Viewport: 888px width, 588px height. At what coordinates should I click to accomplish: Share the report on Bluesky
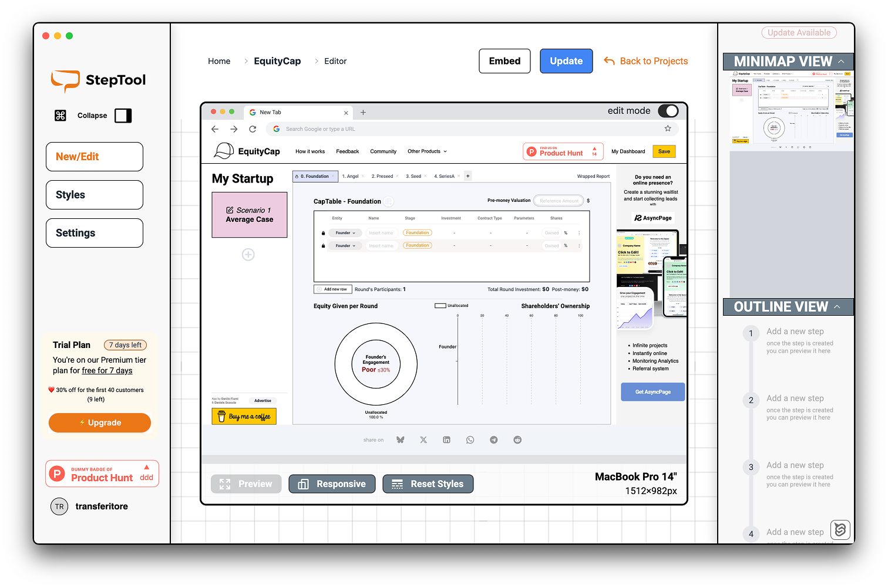click(400, 439)
